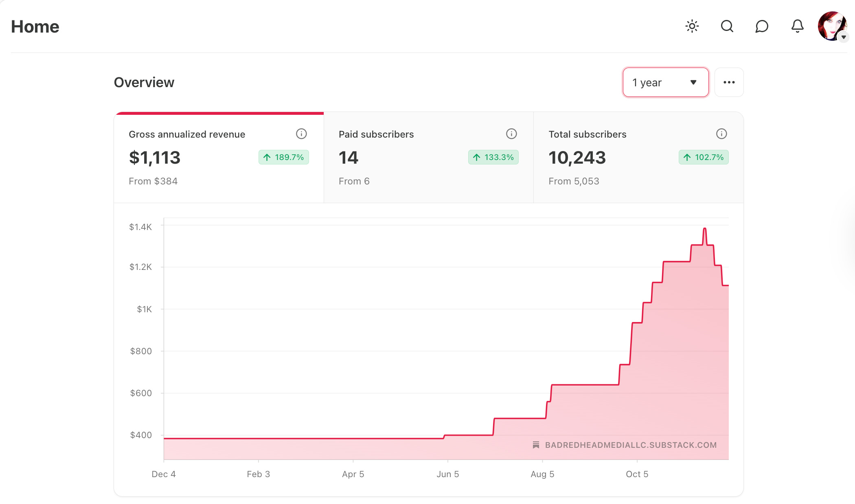The height and width of the screenshot is (504, 855).
Task: Click the 189.7% revenue growth badge
Action: click(284, 157)
